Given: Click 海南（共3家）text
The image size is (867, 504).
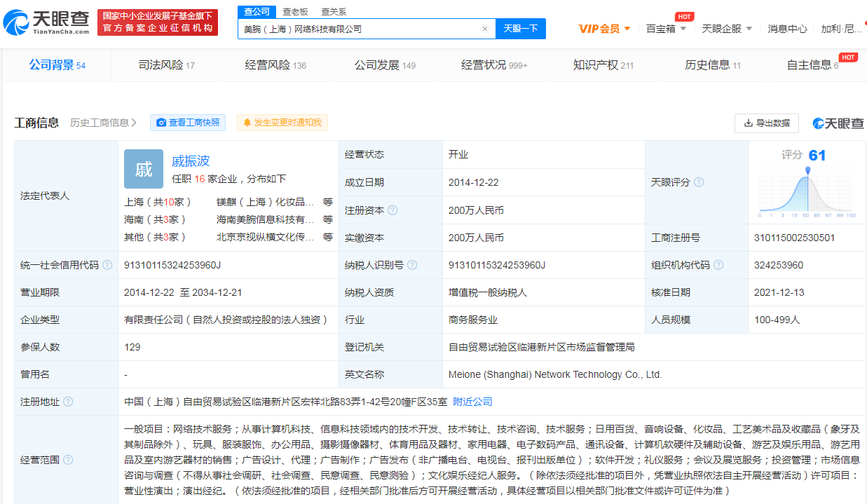Looking at the screenshot, I should pos(156,219).
